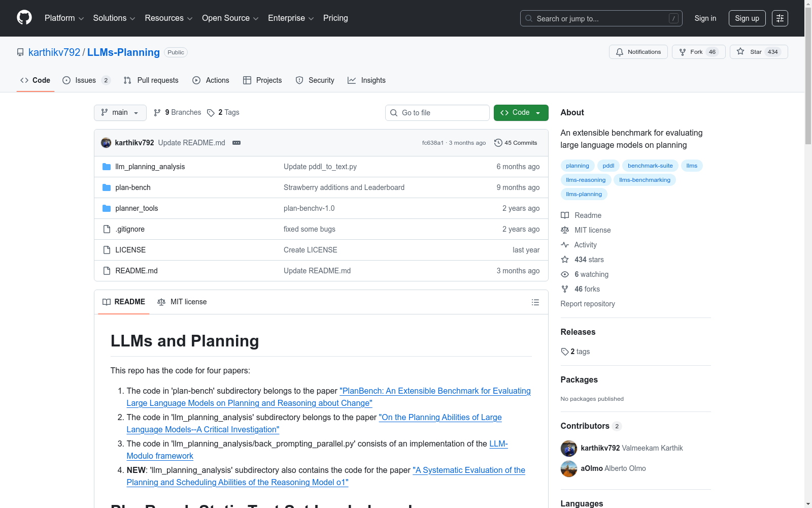Open the fc638a1 commit hash link
812x508 pixels.
pos(433,143)
